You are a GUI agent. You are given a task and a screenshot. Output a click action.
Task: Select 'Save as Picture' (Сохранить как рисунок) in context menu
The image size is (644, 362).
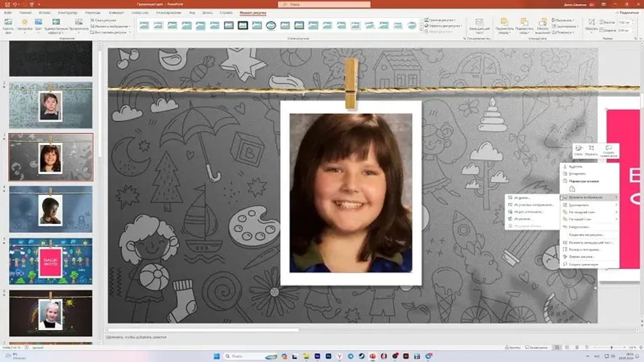pyautogui.click(x=586, y=235)
